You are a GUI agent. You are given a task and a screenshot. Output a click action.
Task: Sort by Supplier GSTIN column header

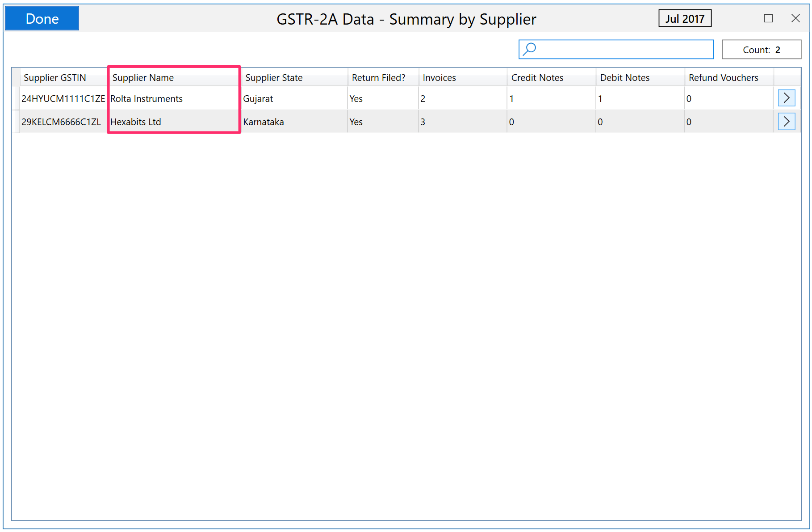[x=54, y=78]
